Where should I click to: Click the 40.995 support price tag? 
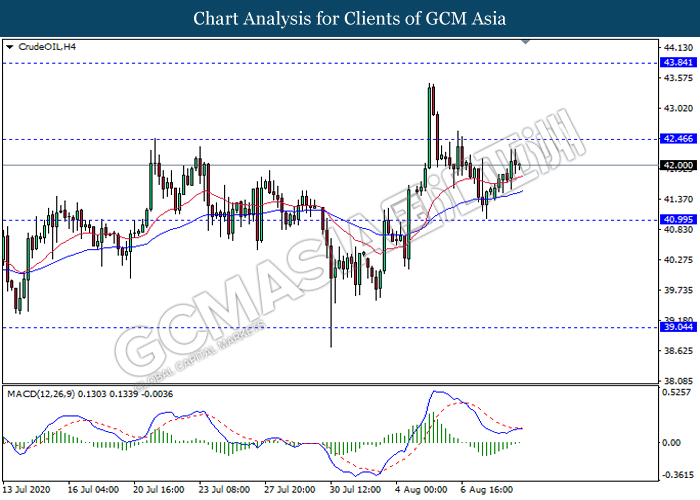[x=678, y=219]
